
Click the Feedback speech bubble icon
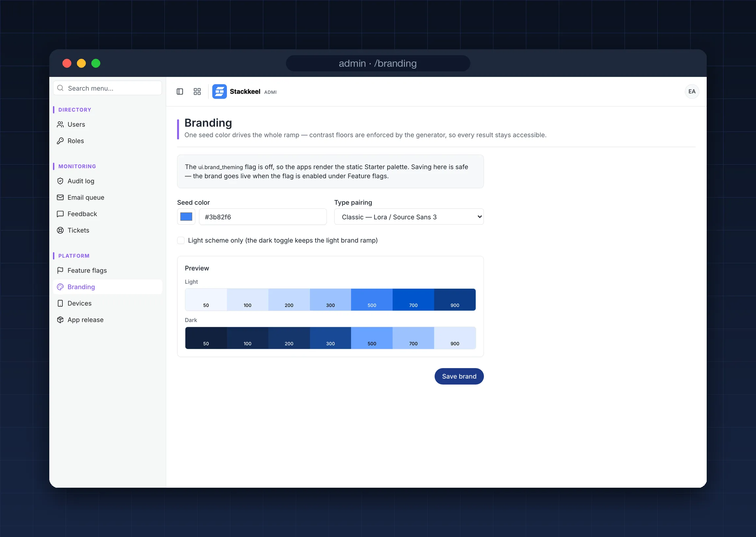[x=60, y=214]
